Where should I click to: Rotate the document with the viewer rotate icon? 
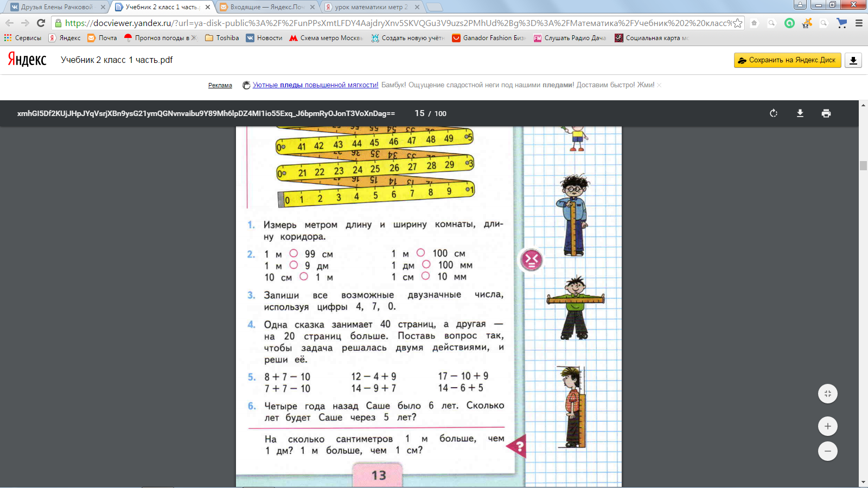[x=774, y=113]
